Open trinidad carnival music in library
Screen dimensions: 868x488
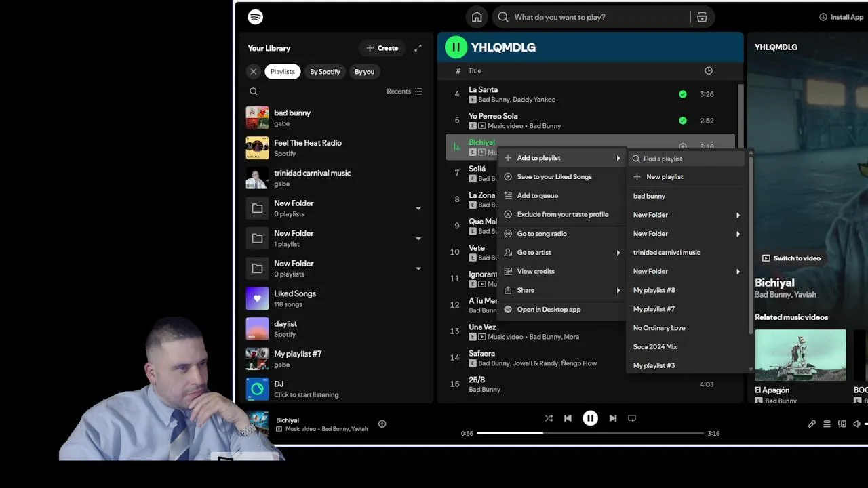coord(336,178)
